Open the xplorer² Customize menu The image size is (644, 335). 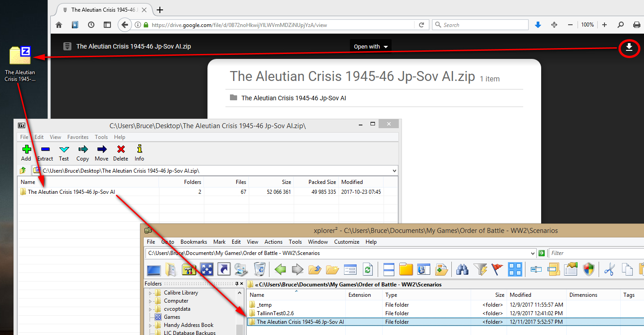point(347,242)
